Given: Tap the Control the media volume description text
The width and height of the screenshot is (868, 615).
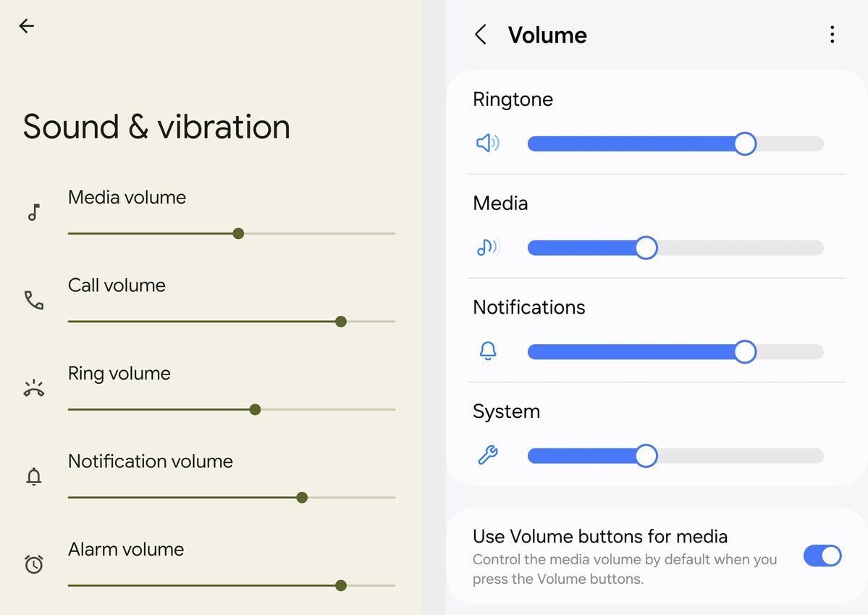Looking at the screenshot, I should (625, 569).
